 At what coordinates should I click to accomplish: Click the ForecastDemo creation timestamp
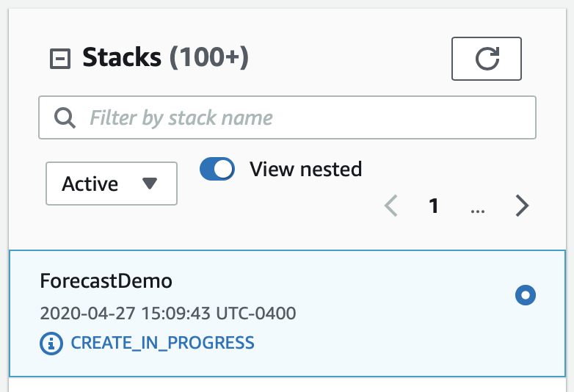click(168, 313)
